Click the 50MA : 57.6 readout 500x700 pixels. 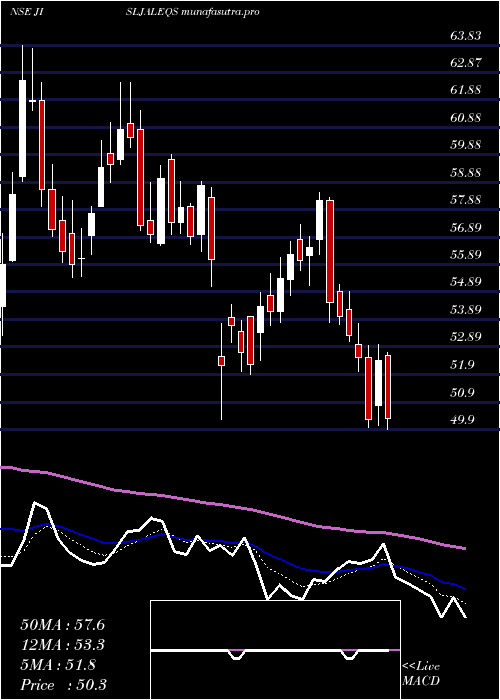(63, 625)
